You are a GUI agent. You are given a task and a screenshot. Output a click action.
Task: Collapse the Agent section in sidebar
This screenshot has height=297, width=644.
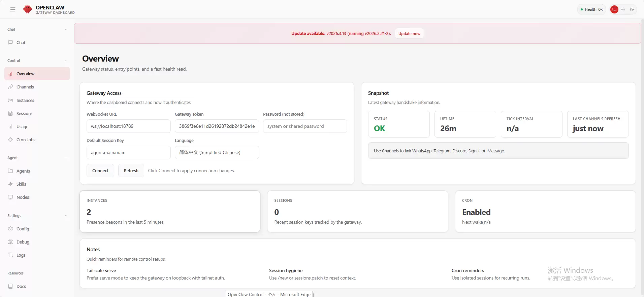pos(65,158)
